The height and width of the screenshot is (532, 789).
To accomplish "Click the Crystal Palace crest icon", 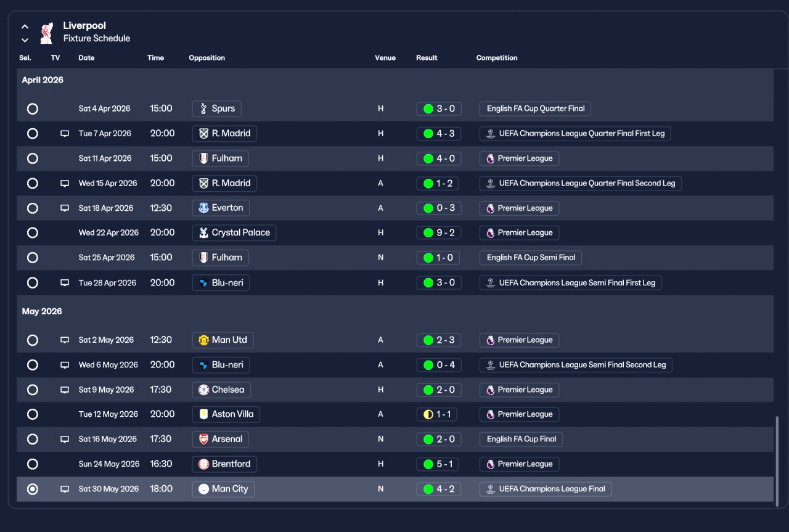I will pyautogui.click(x=203, y=233).
